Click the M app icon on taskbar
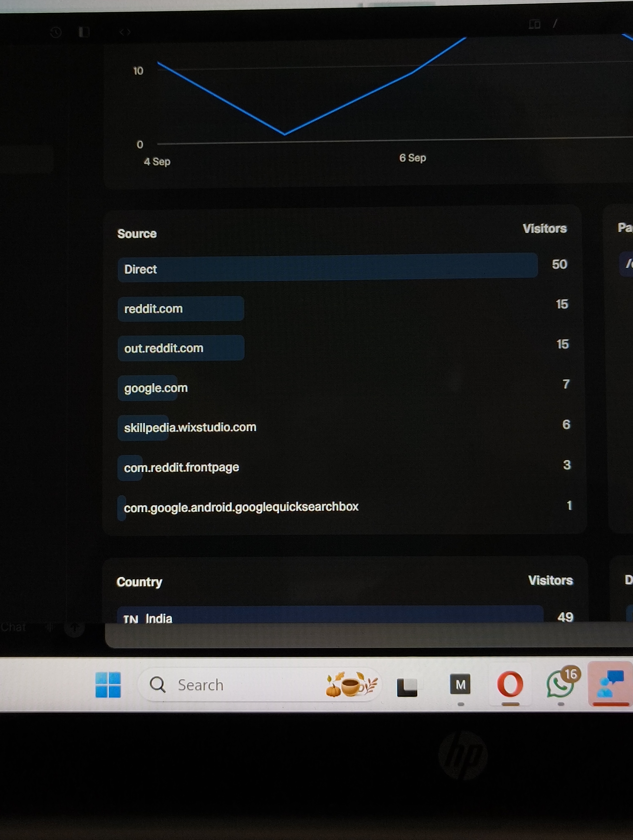This screenshot has width=633, height=840. [x=460, y=684]
